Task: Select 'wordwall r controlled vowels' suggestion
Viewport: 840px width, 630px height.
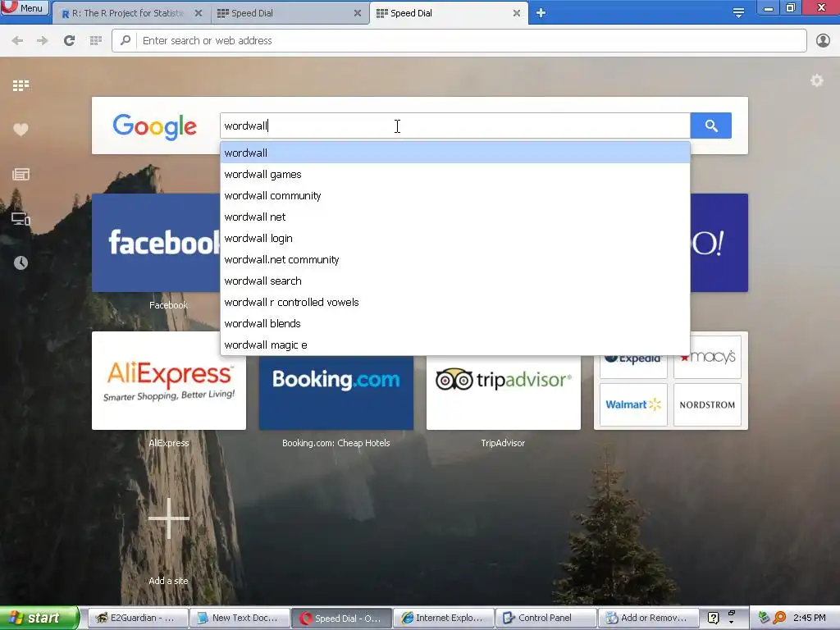Action: [x=454, y=302]
